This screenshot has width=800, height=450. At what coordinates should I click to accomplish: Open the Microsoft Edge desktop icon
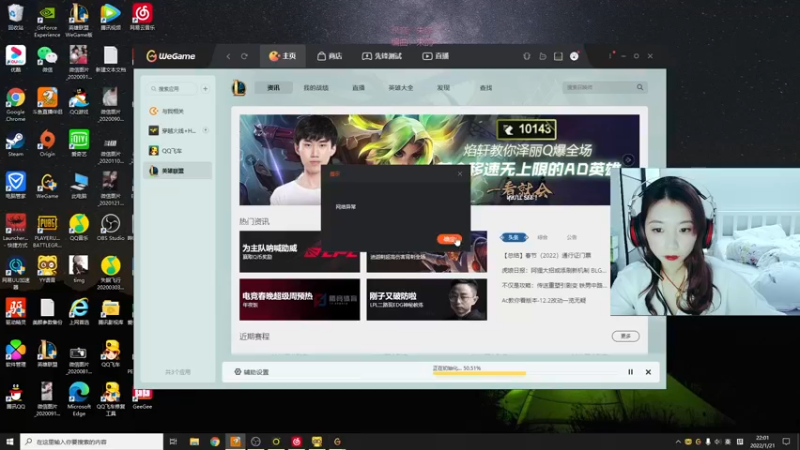[79, 399]
